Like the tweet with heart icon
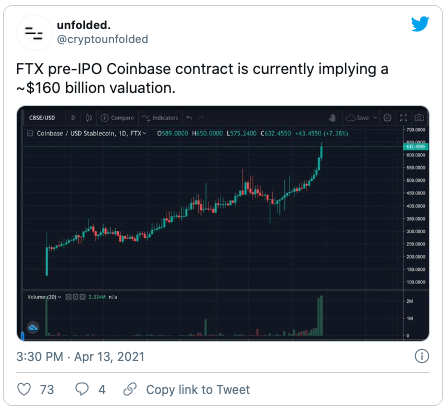Viewport: 447px width, 415px height. 24,389
